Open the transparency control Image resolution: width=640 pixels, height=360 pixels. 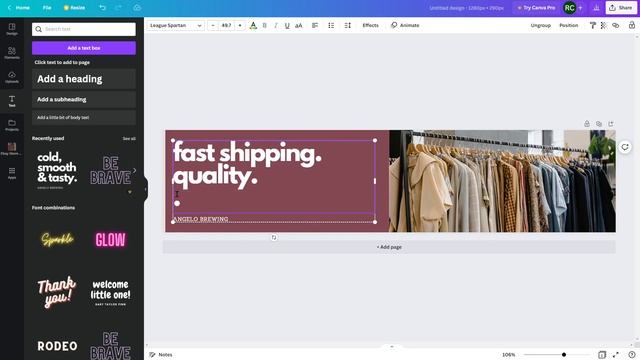pos(604,25)
